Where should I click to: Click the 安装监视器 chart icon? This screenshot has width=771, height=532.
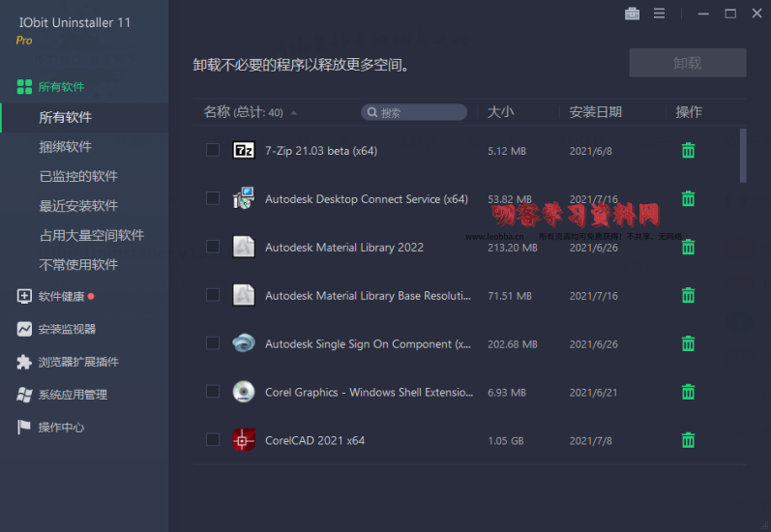tap(24, 329)
